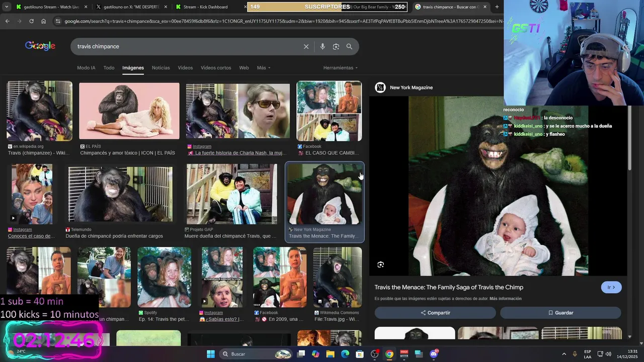644x362 pixels.
Task: Select the Todo search tab
Action: tap(109, 68)
